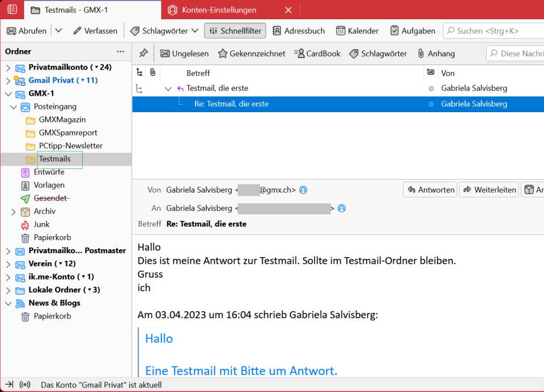The height and width of the screenshot is (392, 544).
Task: Open the folder pane options menu
Action: [120, 52]
